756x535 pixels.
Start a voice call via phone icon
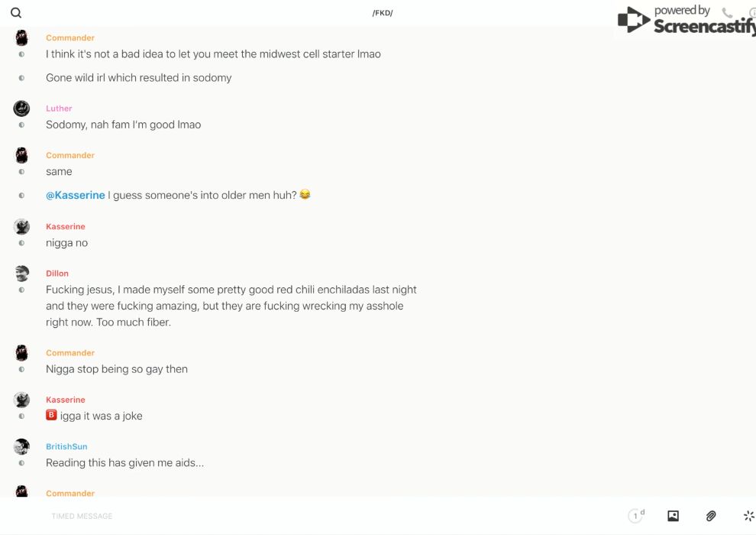pyautogui.click(x=727, y=13)
